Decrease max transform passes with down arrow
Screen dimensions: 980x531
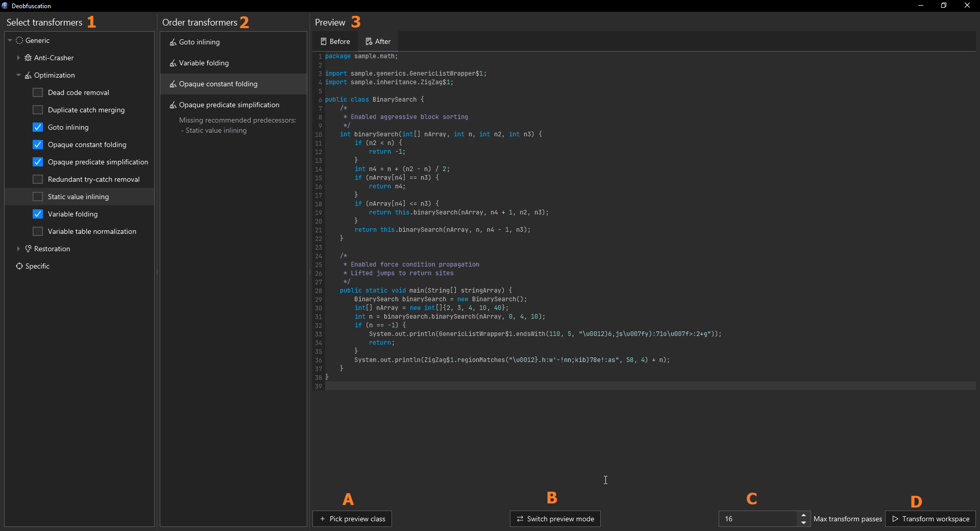pyautogui.click(x=803, y=522)
